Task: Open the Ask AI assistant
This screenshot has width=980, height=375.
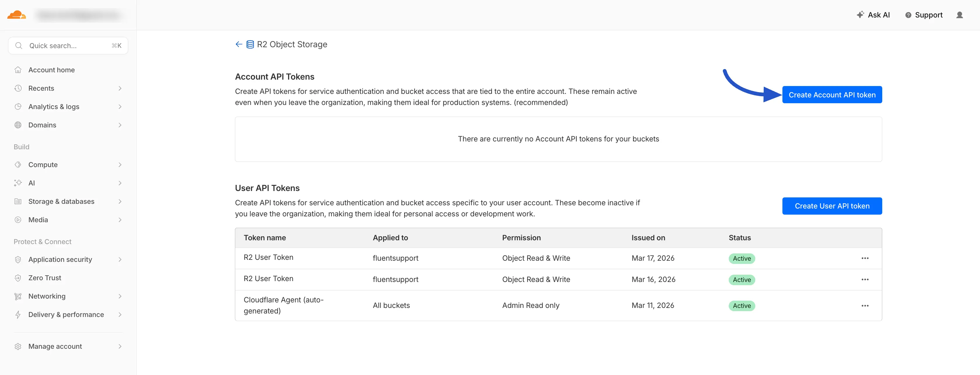Action: coord(873,15)
